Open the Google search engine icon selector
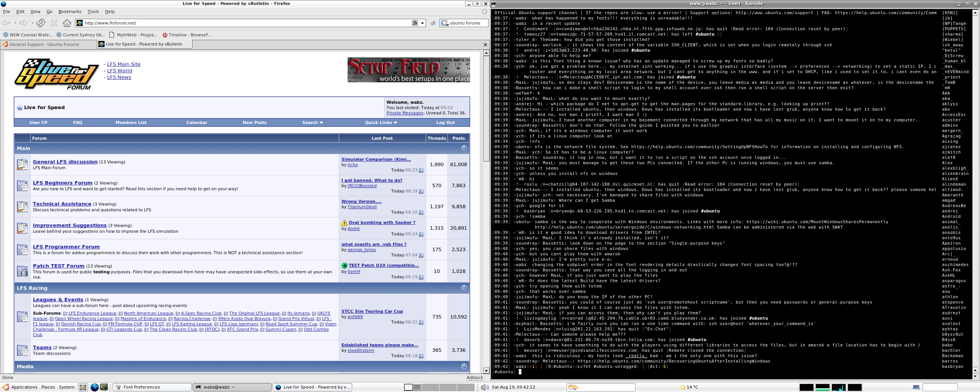980x392 pixels. pos(445,23)
